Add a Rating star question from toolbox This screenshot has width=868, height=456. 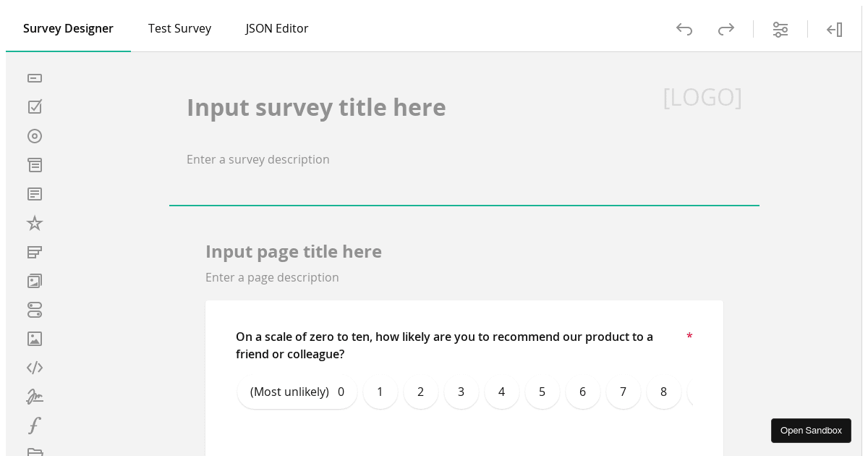tap(35, 223)
